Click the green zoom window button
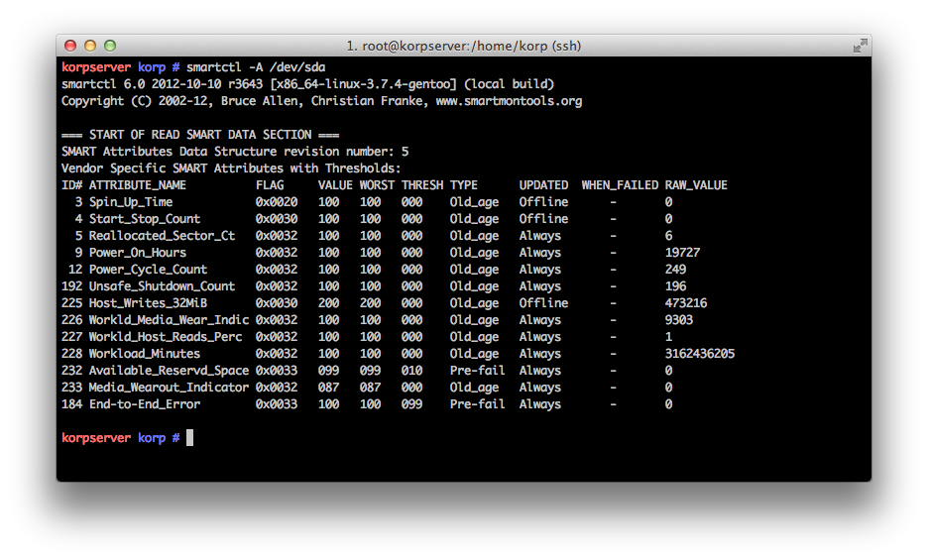The image size is (928, 560). pos(110,46)
